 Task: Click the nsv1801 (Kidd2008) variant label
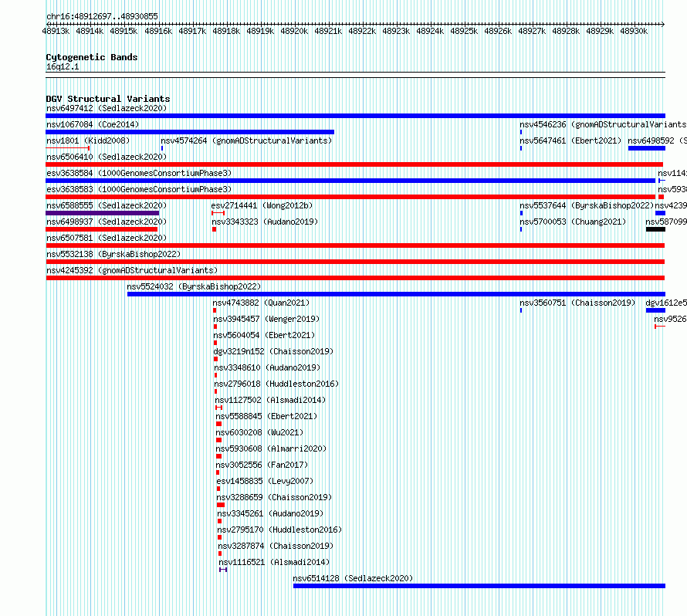click(88, 140)
